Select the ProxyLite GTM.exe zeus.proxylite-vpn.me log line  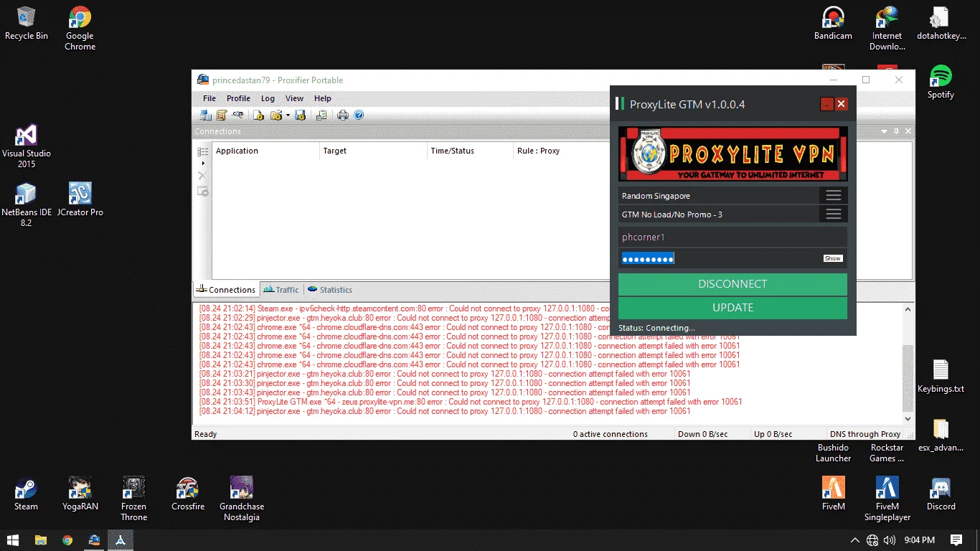tap(471, 402)
